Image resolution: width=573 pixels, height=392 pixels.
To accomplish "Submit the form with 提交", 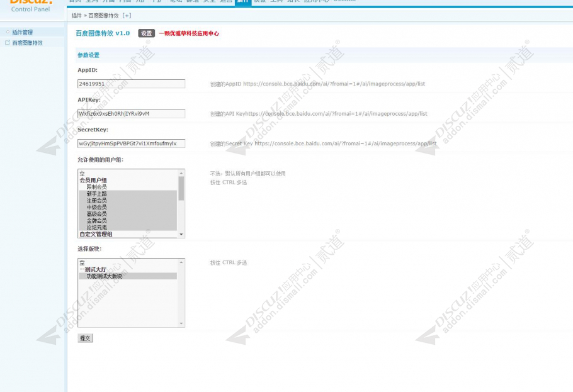I will (x=85, y=339).
